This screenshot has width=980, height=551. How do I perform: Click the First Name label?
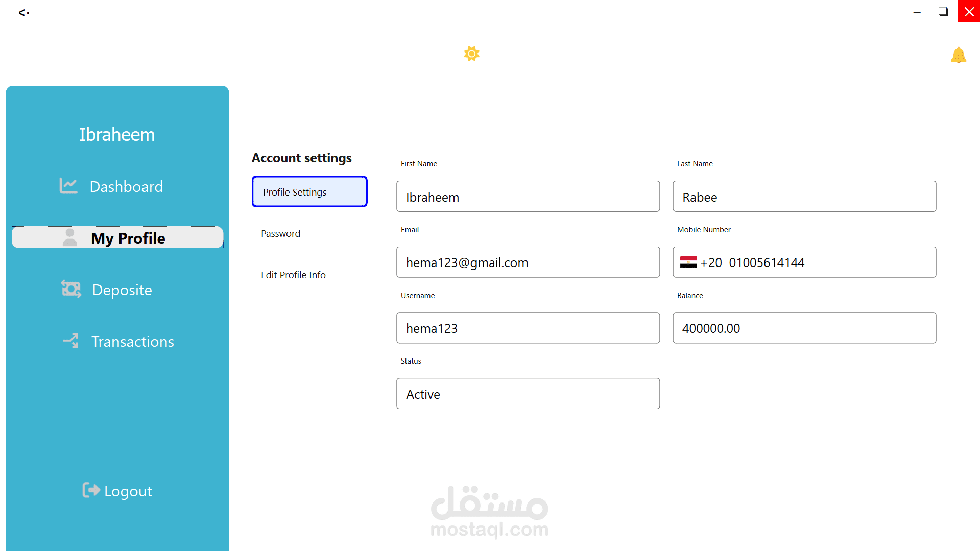419,164
